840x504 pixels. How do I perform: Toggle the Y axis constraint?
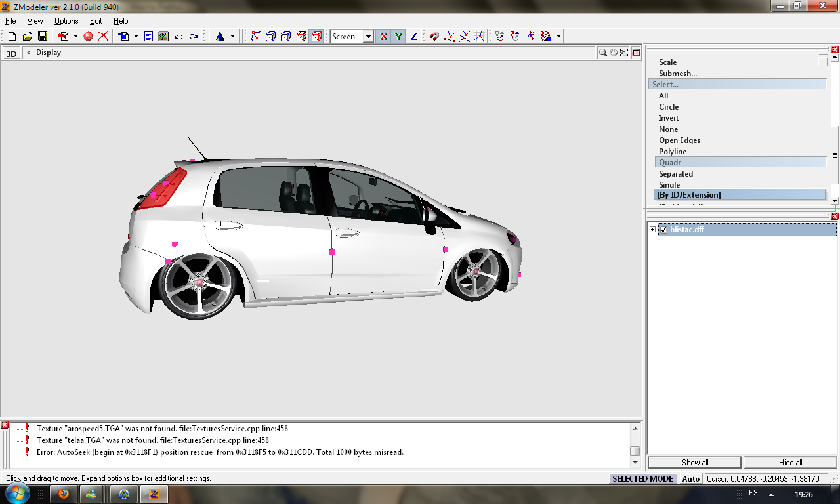pos(398,37)
